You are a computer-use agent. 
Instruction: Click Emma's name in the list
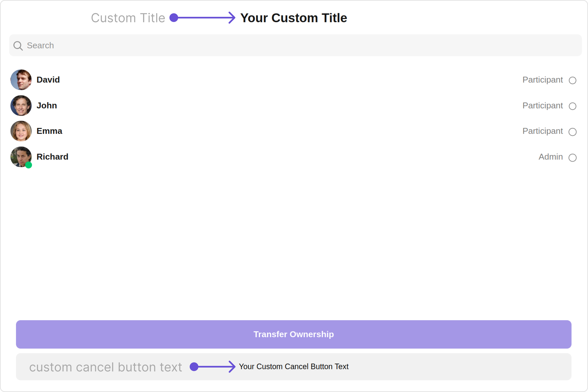[x=49, y=131]
